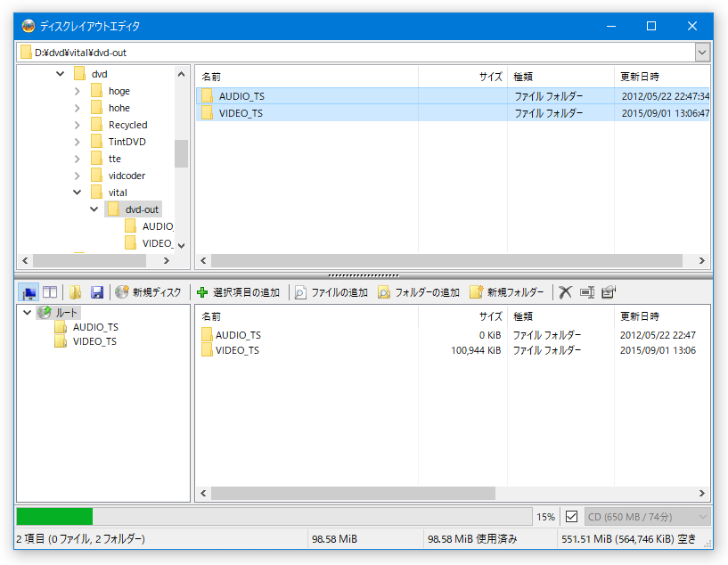728x565 pixels.
Task: Click the 新規フォルダー button
Action: (506, 292)
